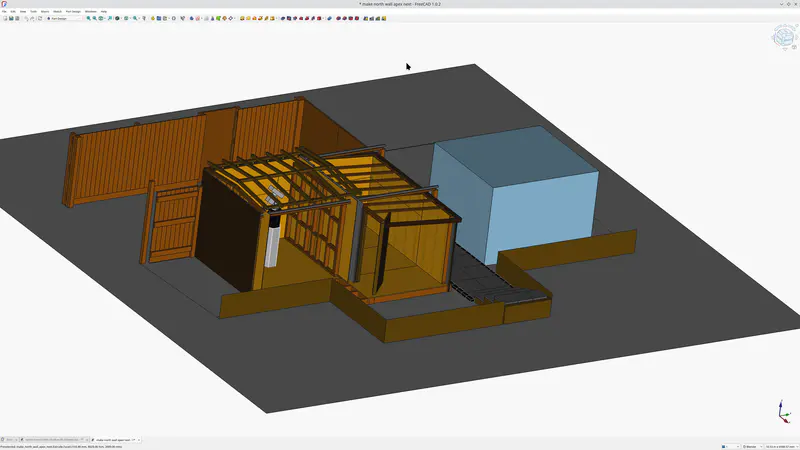800x450 pixels.
Task: Open the Blender navigation style dropdown
Action: coord(752,446)
